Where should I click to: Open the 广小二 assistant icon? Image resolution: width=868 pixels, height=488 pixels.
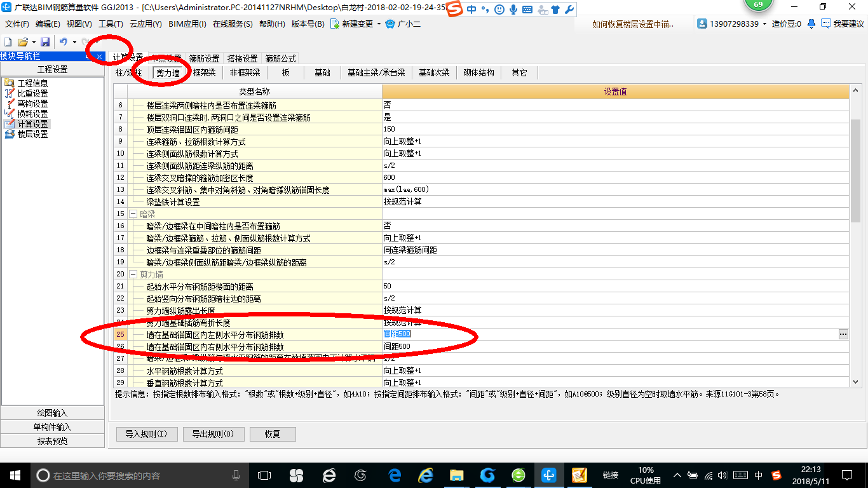coord(390,24)
